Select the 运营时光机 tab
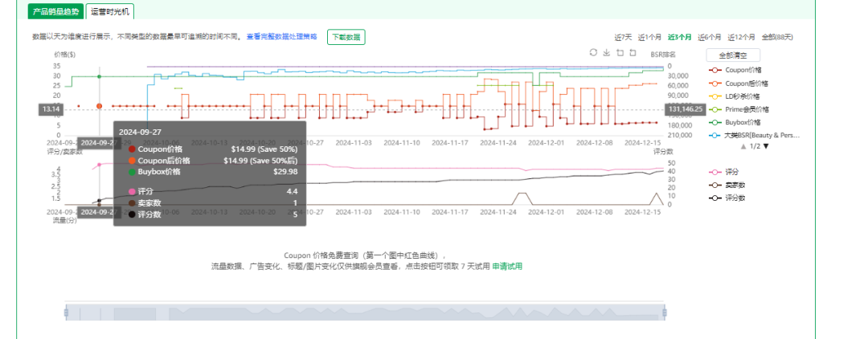This screenshot has height=339, width=868. 109,11
